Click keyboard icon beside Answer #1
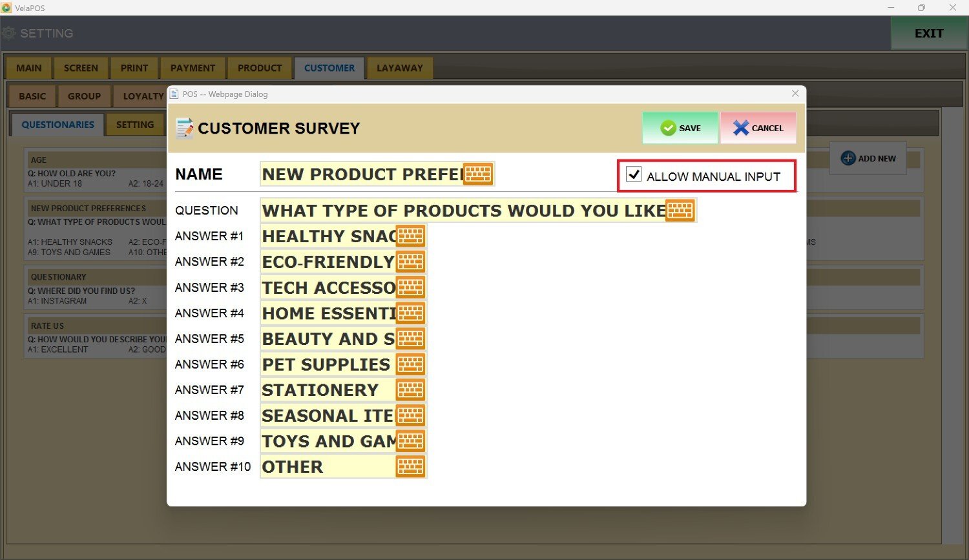This screenshot has height=560, width=969. tap(410, 236)
